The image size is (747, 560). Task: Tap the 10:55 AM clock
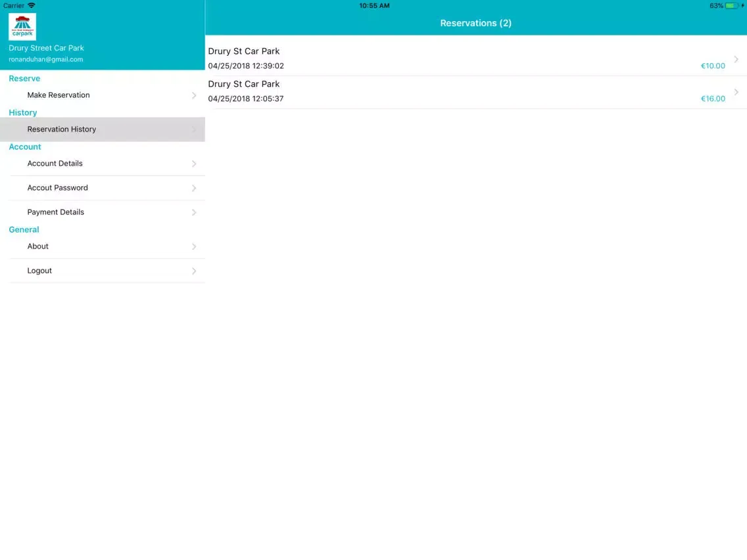tap(374, 6)
